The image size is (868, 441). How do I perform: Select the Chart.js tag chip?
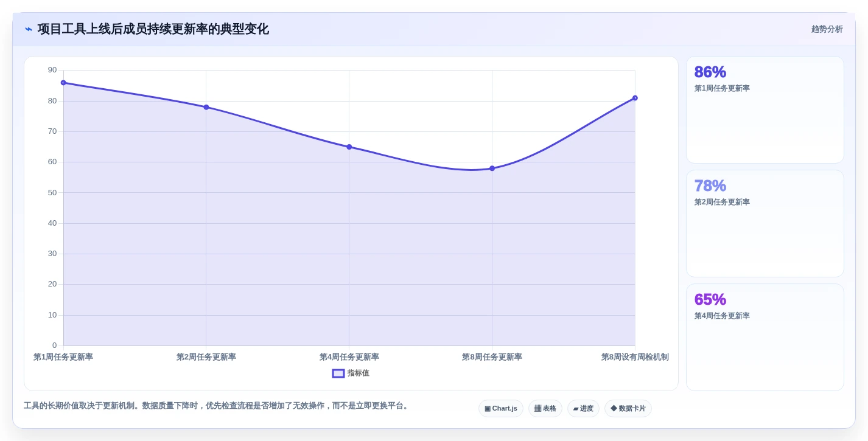point(501,409)
